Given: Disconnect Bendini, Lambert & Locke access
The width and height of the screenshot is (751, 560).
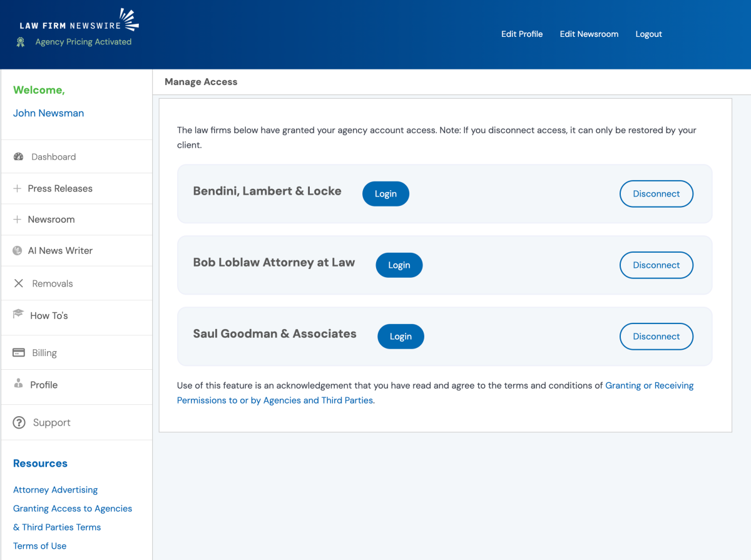Looking at the screenshot, I should point(656,194).
